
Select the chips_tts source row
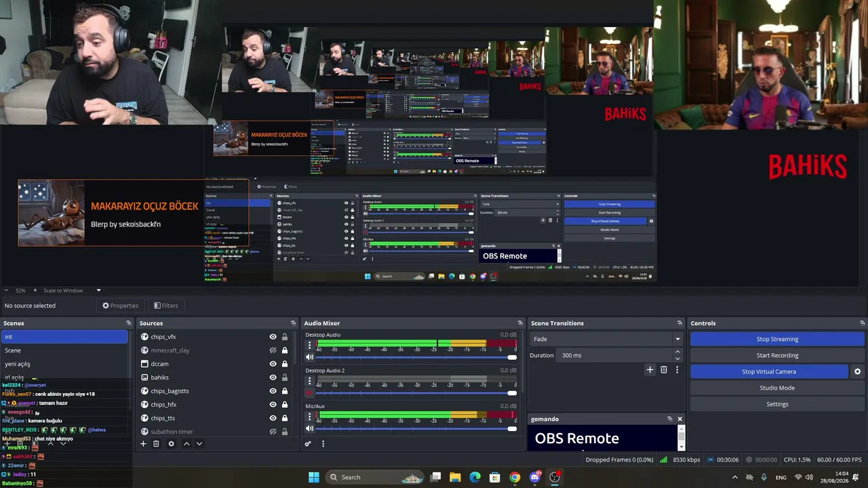(x=217, y=418)
